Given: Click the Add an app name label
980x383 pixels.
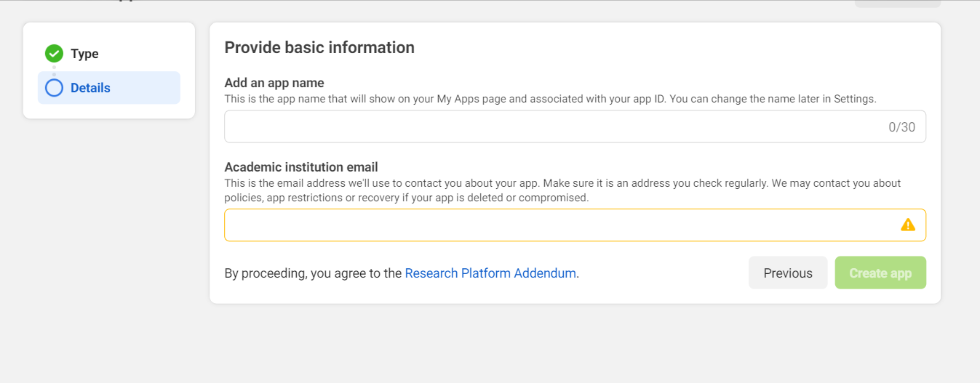Looking at the screenshot, I should tap(274, 83).
